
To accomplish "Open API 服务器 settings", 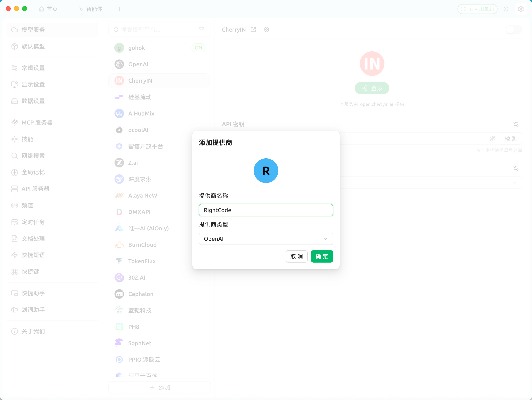I will [52, 189].
